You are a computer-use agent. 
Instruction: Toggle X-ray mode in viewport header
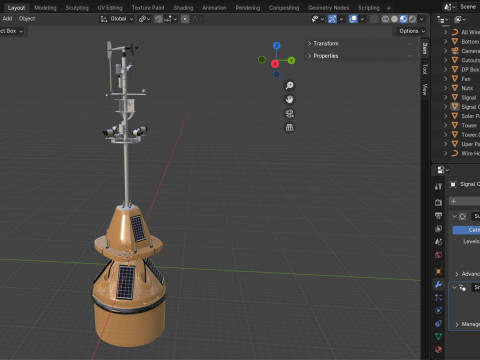[374, 19]
